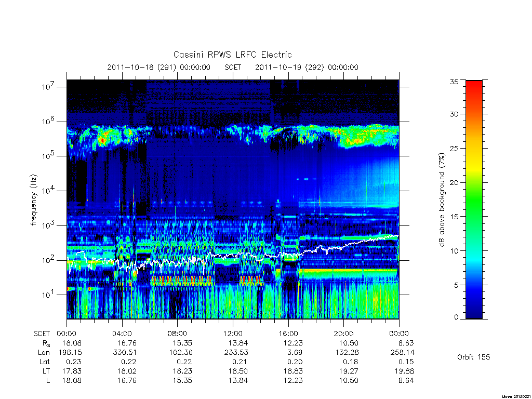Viewport: 532px width, 399px height.
Task: Click the 08:00 time axis label
Action: (178, 334)
